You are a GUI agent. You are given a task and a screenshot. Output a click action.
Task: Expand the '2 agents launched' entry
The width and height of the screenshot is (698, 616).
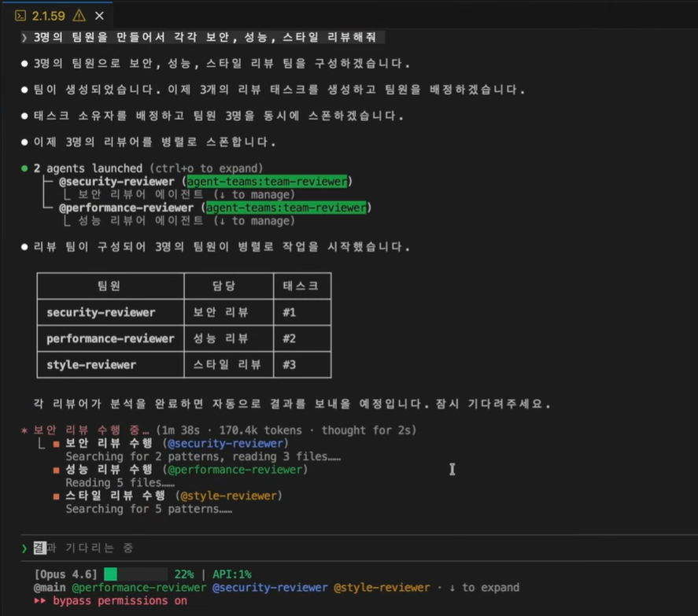pyautogui.click(x=148, y=168)
